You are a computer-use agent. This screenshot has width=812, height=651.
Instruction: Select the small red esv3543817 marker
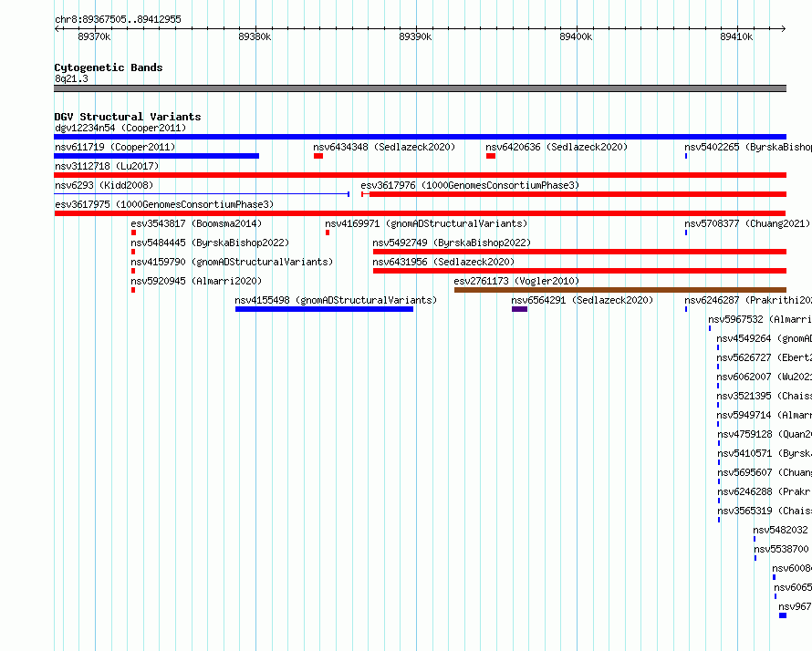[x=133, y=232]
